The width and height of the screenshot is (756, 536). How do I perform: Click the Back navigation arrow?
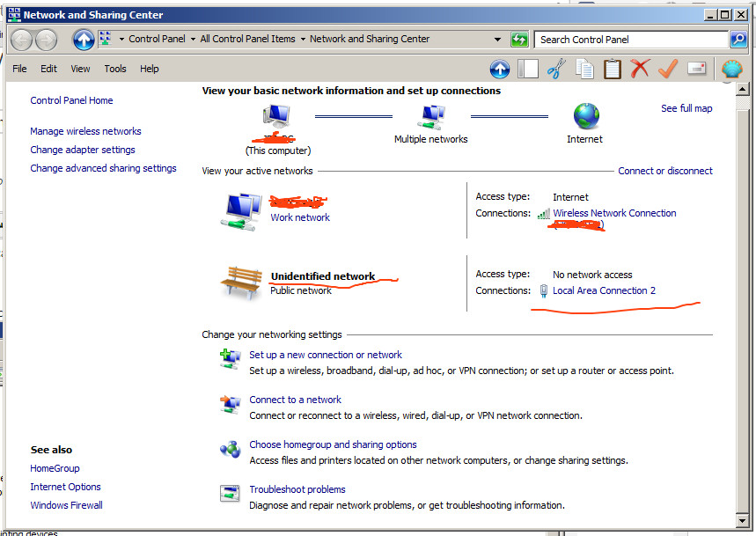pyautogui.click(x=21, y=40)
